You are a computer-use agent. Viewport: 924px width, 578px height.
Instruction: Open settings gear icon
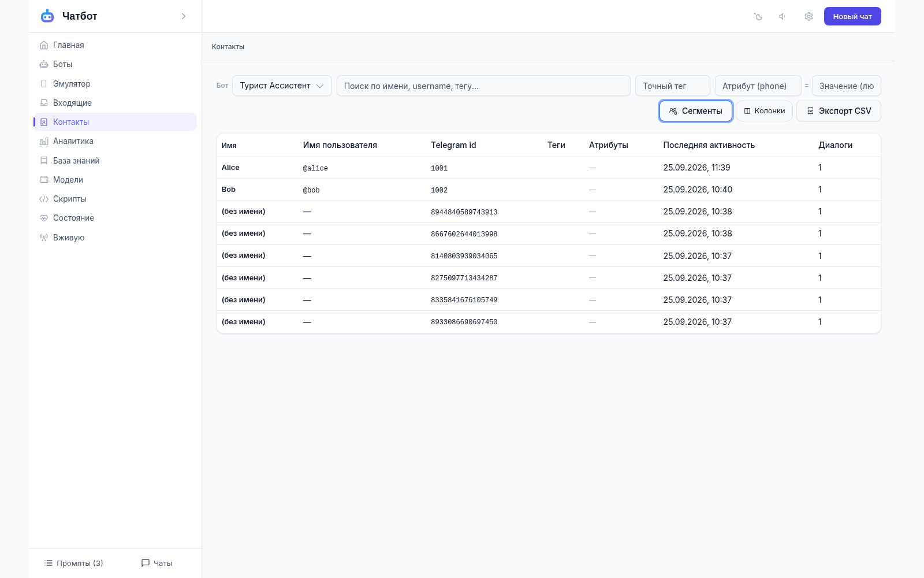[x=808, y=16]
